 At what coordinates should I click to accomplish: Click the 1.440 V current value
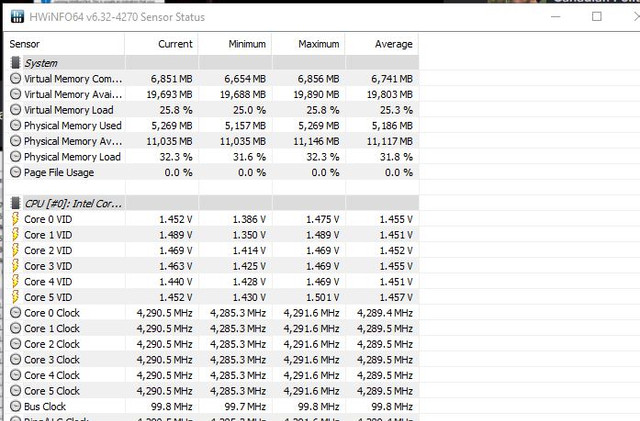176,282
